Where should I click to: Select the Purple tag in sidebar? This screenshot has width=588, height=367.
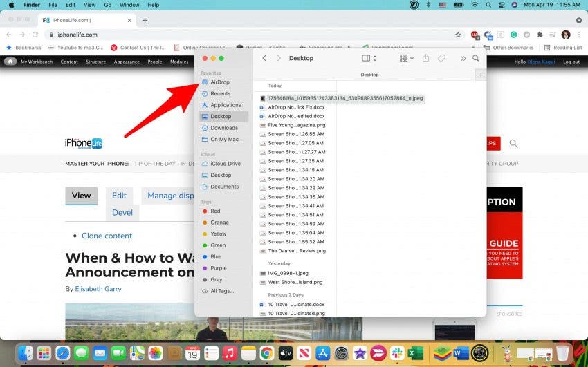(218, 268)
